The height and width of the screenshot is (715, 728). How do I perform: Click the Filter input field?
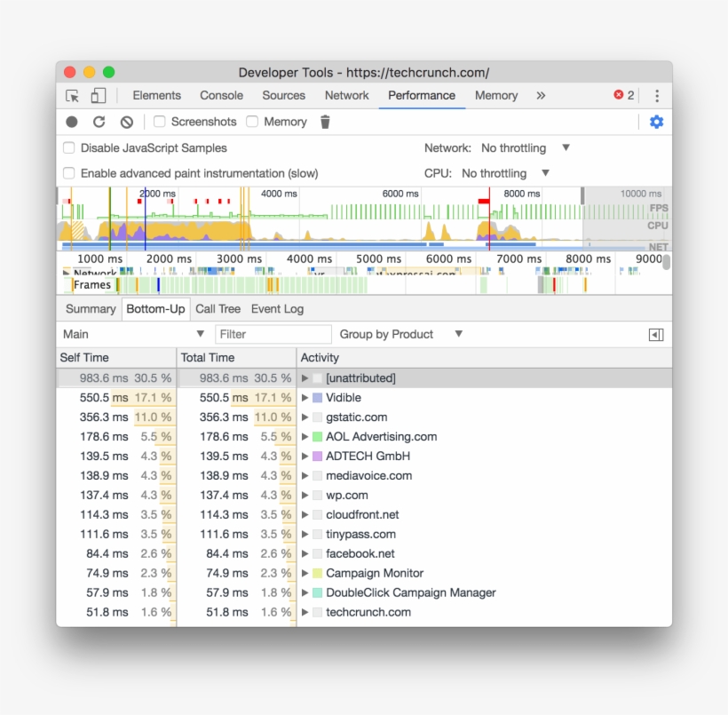[273, 334]
